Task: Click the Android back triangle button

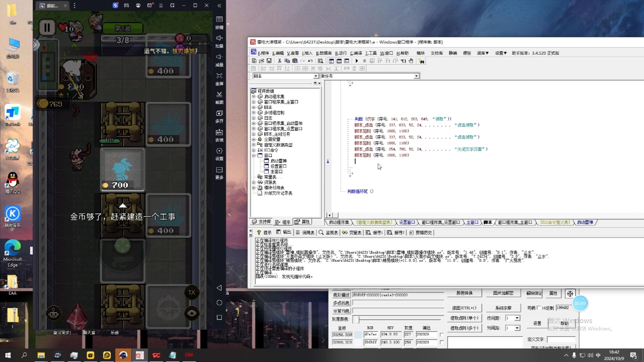Action: point(219,288)
